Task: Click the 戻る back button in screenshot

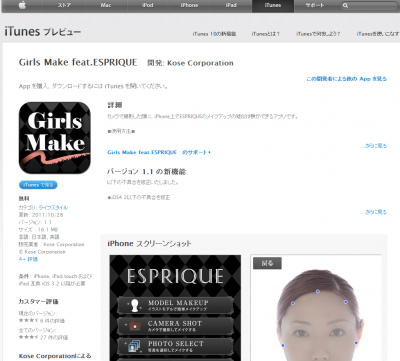Action: (x=267, y=263)
